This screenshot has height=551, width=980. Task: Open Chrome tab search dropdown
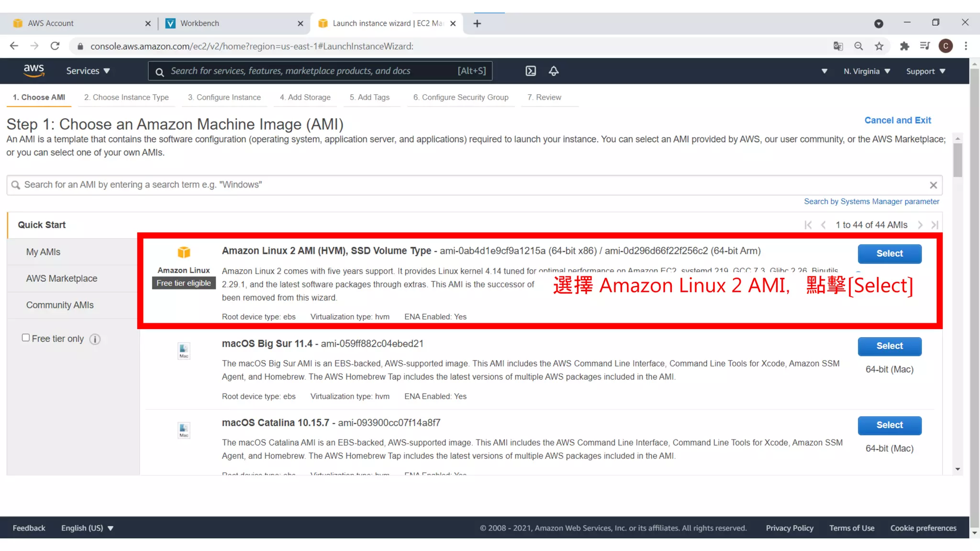[879, 23]
